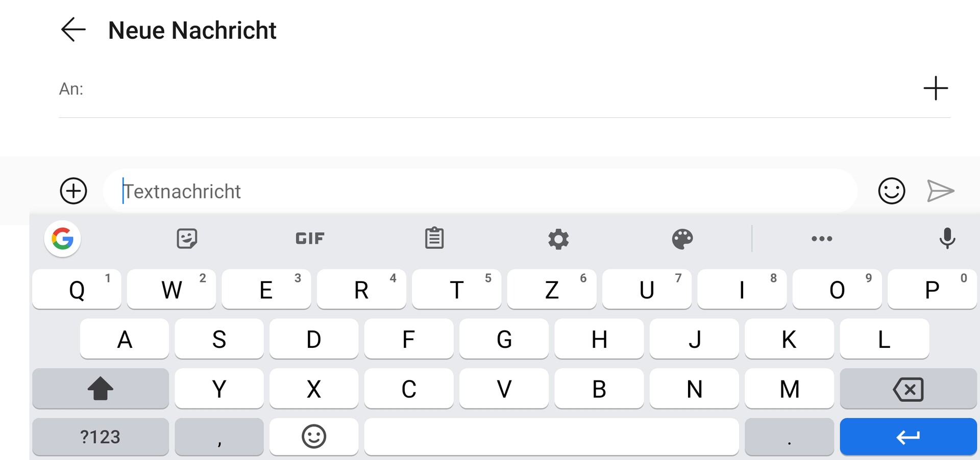This screenshot has height=460, width=980.
Task: Open emoji picker beside the Textnachricht field
Action: click(891, 191)
